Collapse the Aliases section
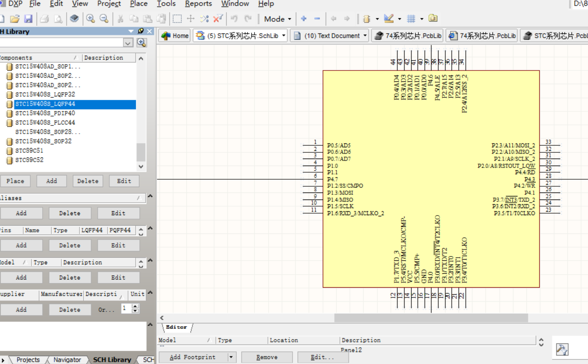The height and width of the screenshot is (364, 588). (x=150, y=196)
